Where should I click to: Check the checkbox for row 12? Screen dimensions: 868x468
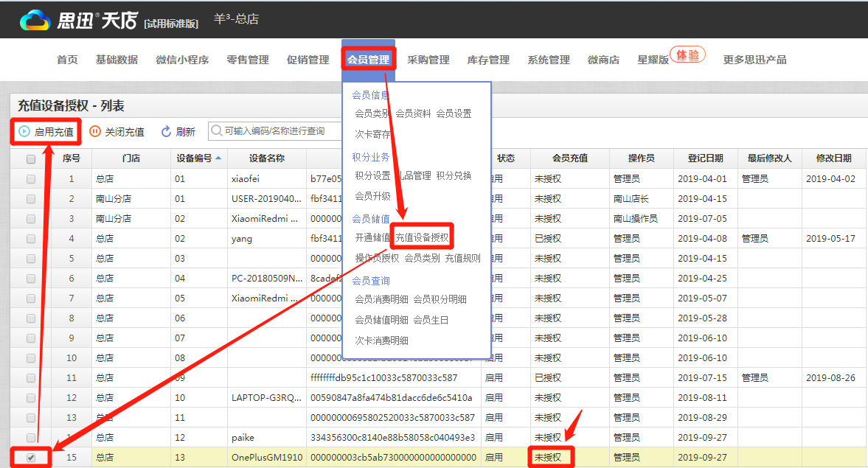(x=31, y=398)
